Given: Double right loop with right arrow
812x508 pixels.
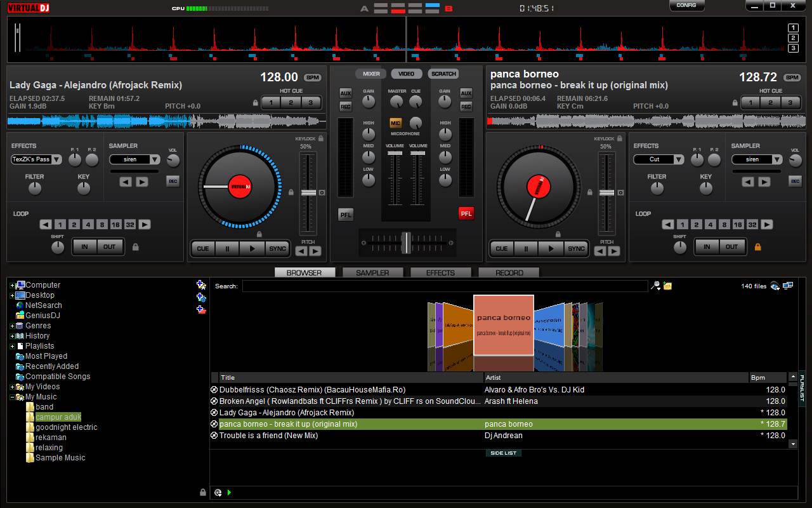Looking at the screenshot, I should click(767, 224).
